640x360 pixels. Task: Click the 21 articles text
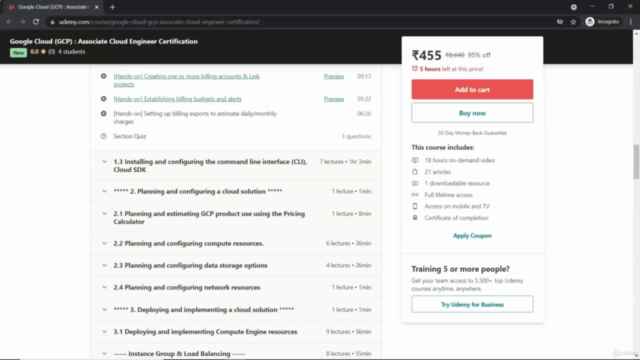[x=438, y=172]
